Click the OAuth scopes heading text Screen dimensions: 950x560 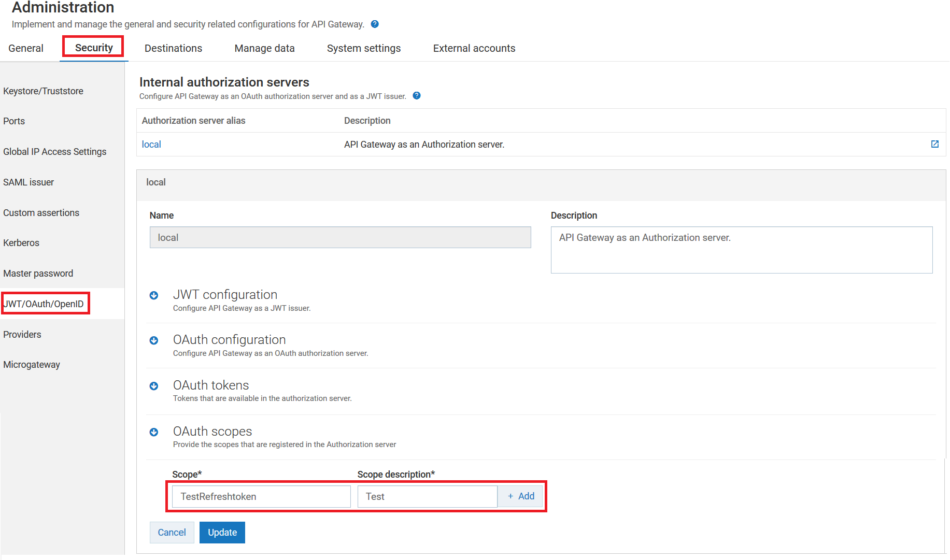point(212,432)
